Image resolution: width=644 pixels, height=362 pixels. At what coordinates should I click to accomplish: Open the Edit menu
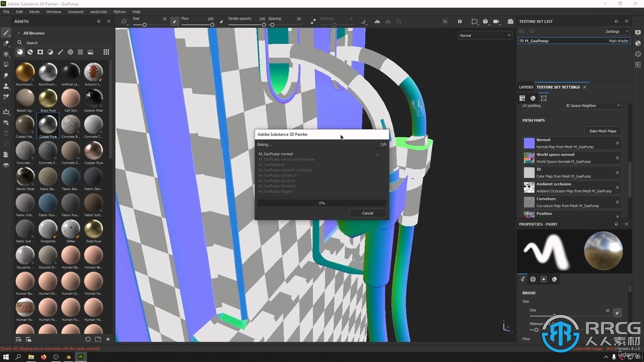[x=19, y=12]
